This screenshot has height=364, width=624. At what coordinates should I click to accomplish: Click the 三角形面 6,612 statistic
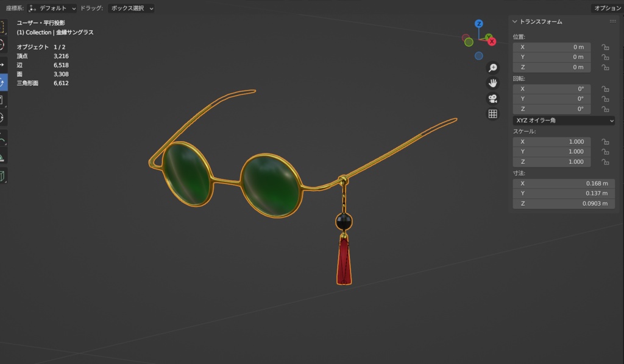click(43, 83)
